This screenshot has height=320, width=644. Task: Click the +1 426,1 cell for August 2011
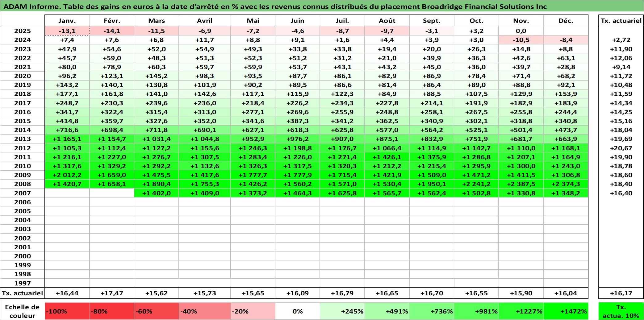pos(387,157)
